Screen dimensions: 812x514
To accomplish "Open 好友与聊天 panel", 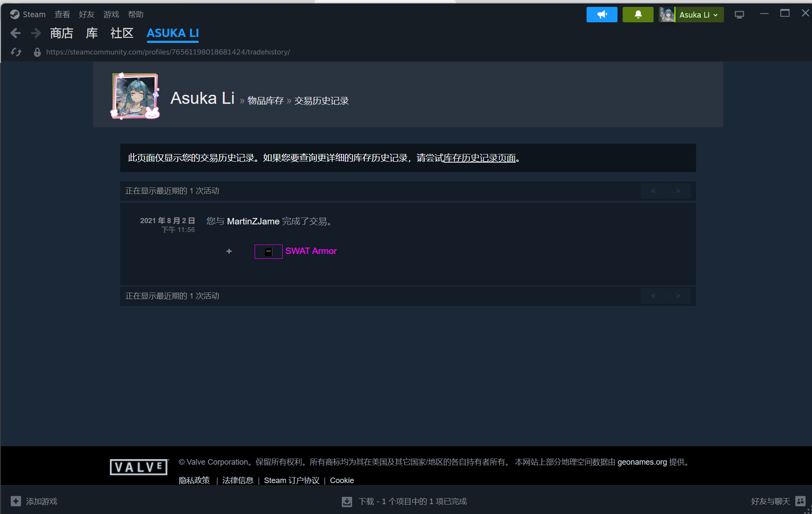I will tap(770, 502).
